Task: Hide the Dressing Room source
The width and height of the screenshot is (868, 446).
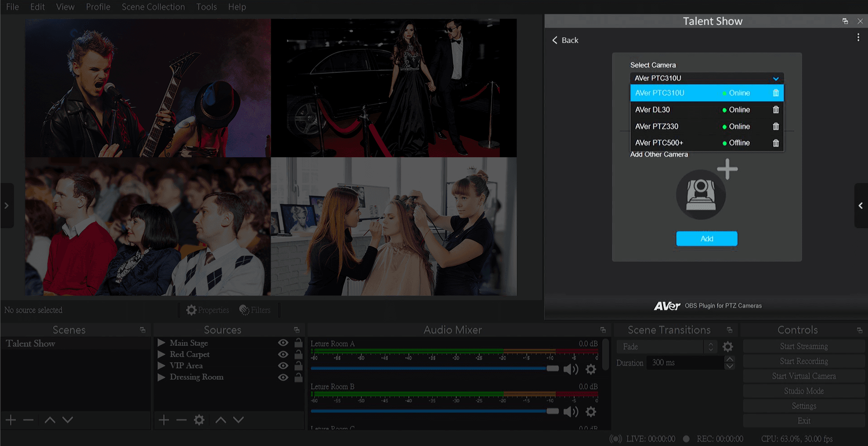Action: (283, 377)
